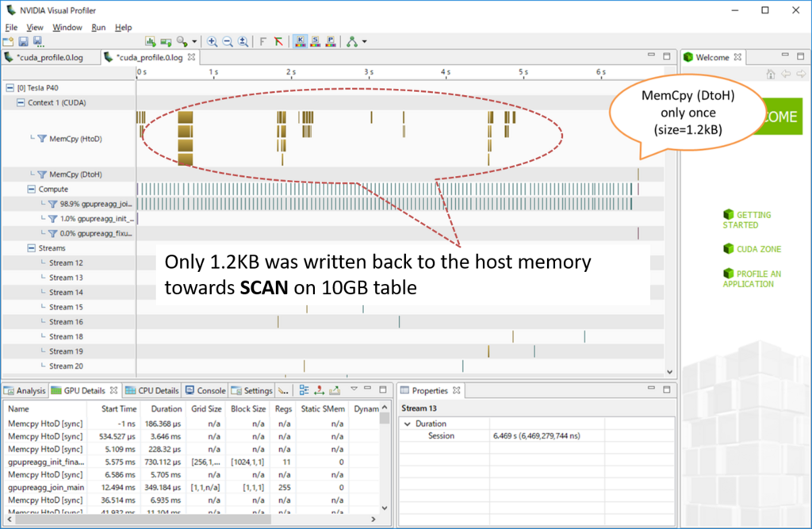Click the Save session icon

tap(23, 42)
